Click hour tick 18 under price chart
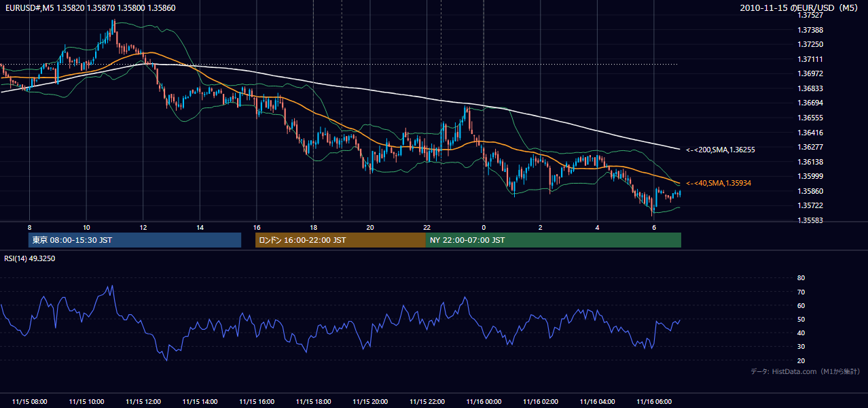The height and width of the screenshot is (408, 868). [x=314, y=226]
